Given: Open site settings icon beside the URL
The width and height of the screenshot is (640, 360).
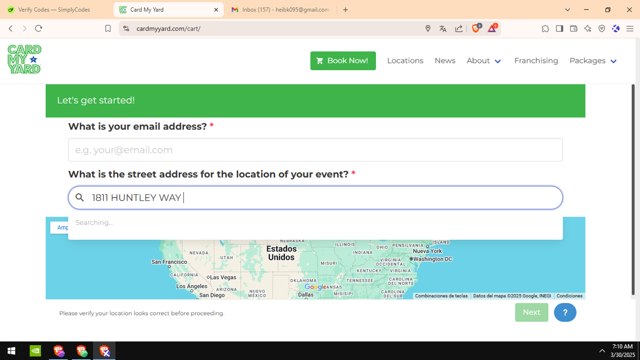Looking at the screenshot, I should pos(127,29).
